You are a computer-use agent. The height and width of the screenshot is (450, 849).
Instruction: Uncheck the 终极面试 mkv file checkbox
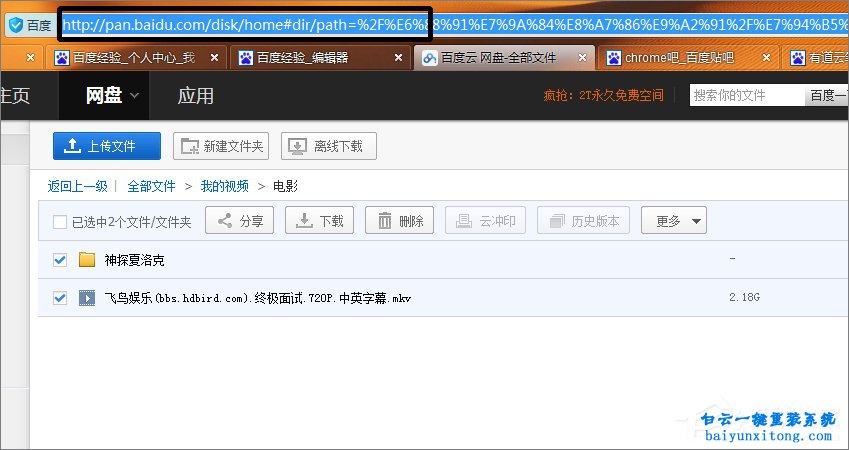pos(60,297)
